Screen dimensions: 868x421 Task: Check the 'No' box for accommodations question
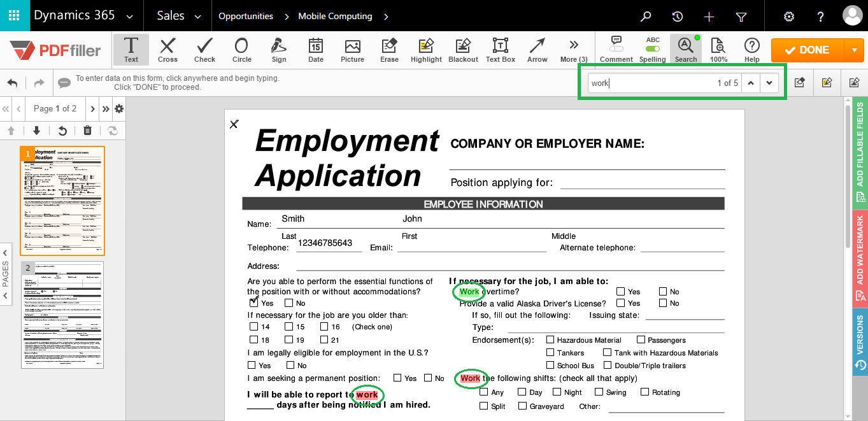pos(289,303)
